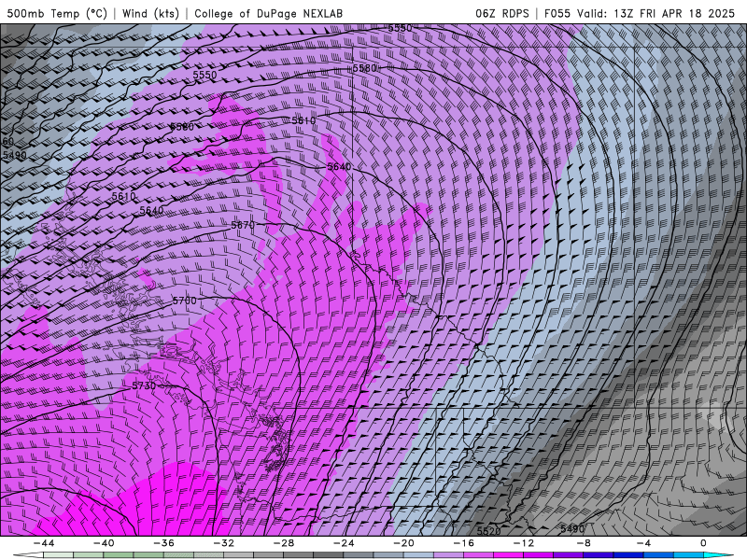Viewport: 747px width, 560px height.
Task: Click the -16 value on the color scale
Action: [x=463, y=543]
